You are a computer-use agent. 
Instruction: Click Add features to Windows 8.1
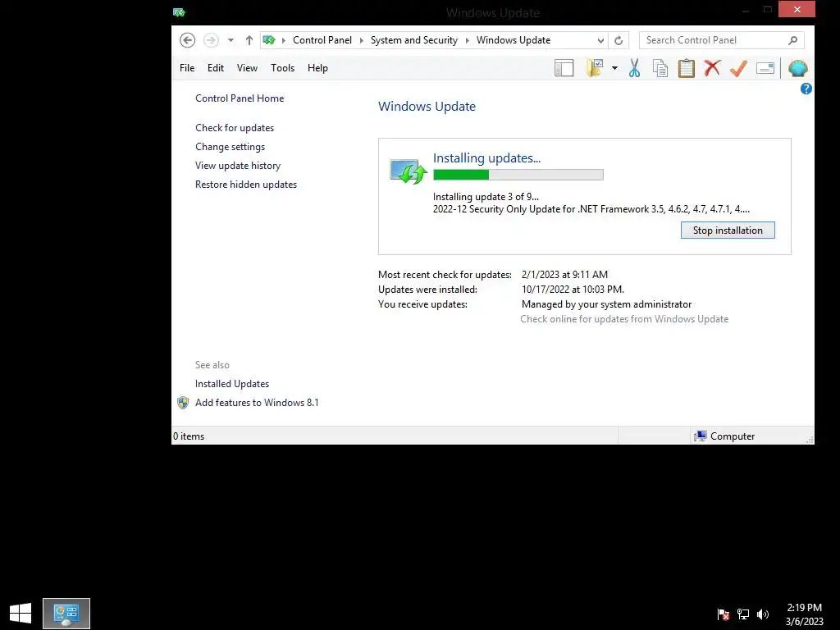[257, 402]
